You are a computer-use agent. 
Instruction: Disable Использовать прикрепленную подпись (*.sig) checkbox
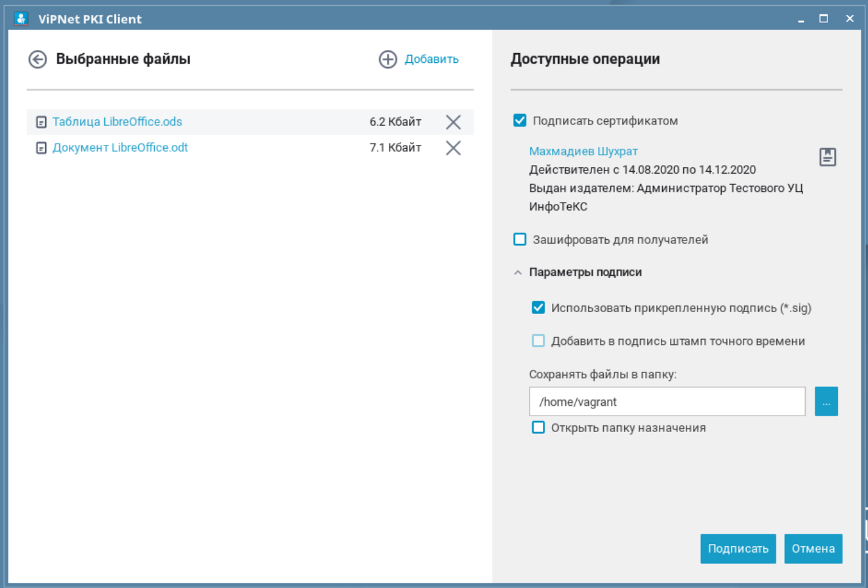538,307
